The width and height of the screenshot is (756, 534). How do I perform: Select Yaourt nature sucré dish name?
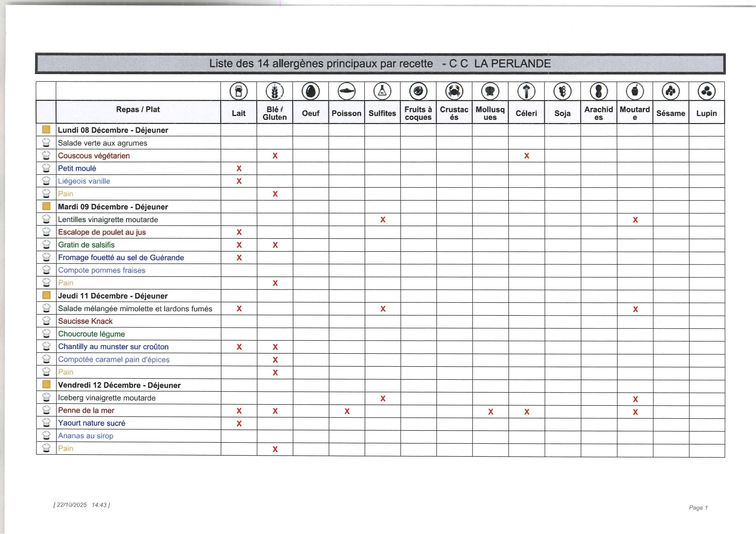[x=92, y=423]
